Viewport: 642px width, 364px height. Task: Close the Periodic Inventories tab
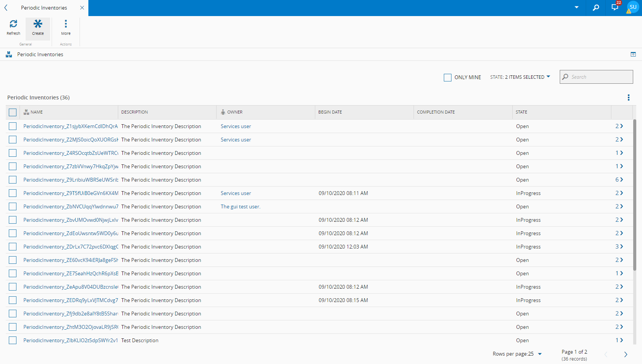tap(82, 8)
